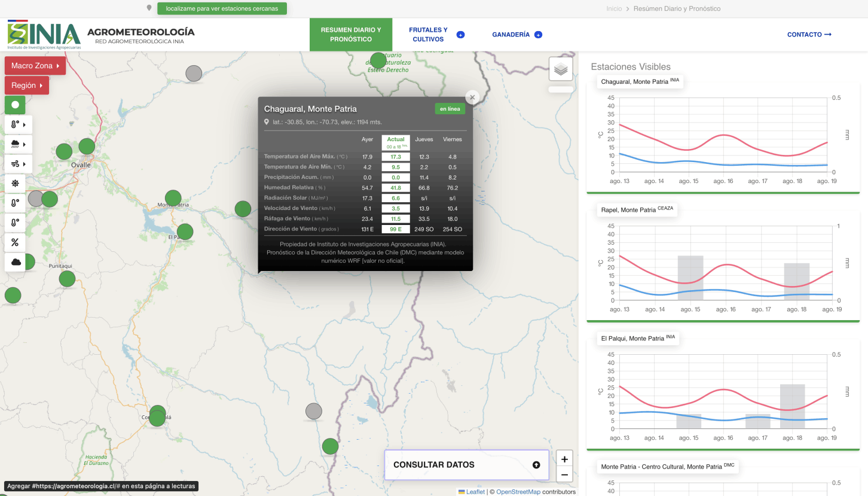Image resolution: width=868 pixels, height=496 pixels.
Task: Expand the wind layer submenu
Action: 18,163
